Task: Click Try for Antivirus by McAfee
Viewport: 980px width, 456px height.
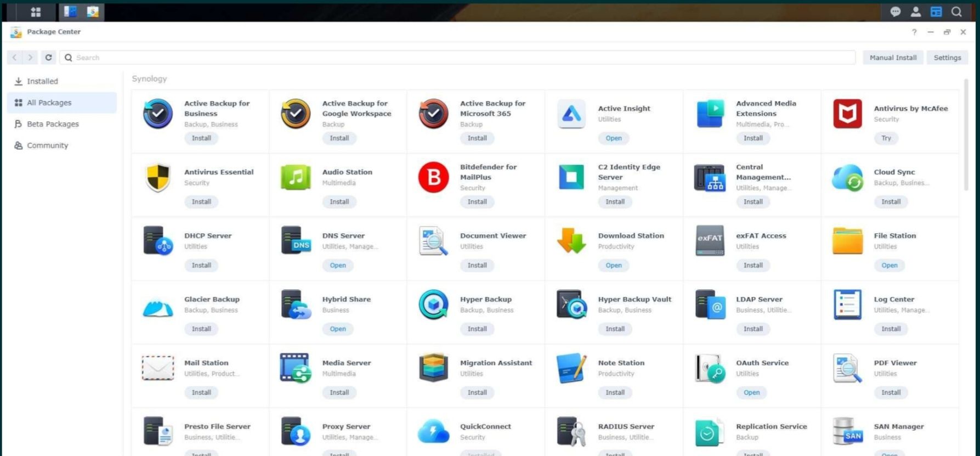Action: 886,138
